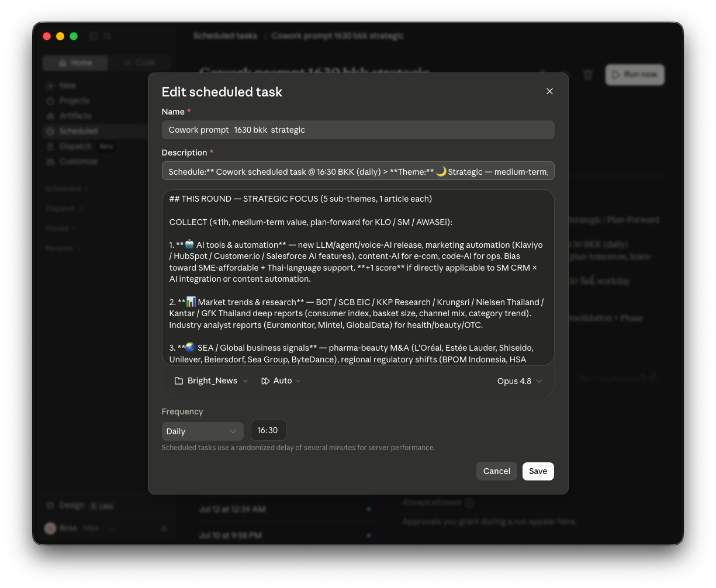Open the Auto mode dropdown
This screenshot has height=588, width=716.
281,381
